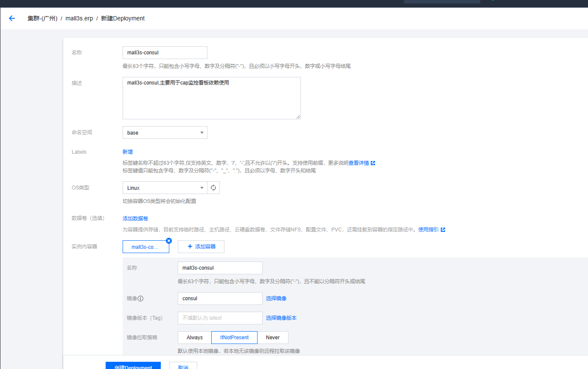Select IfNotPresent image pull policy
The width and height of the screenshot is (588, 369).
coord(235,338)
